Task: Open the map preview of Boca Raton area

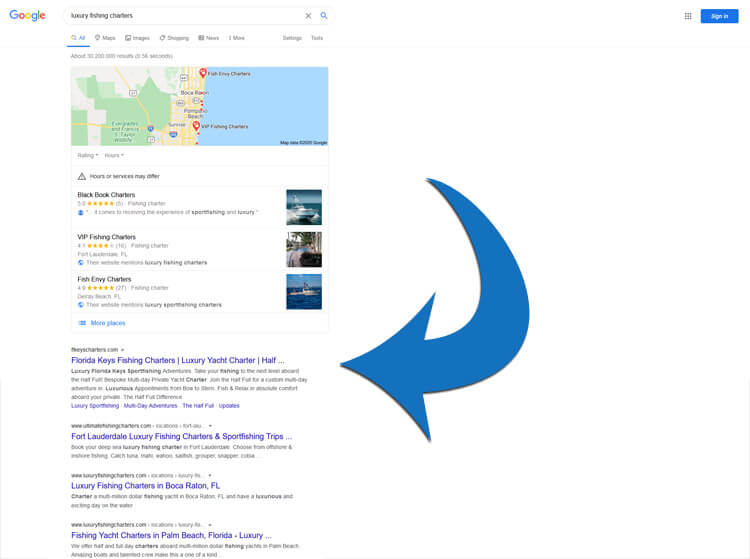Action: click(199, 106)
